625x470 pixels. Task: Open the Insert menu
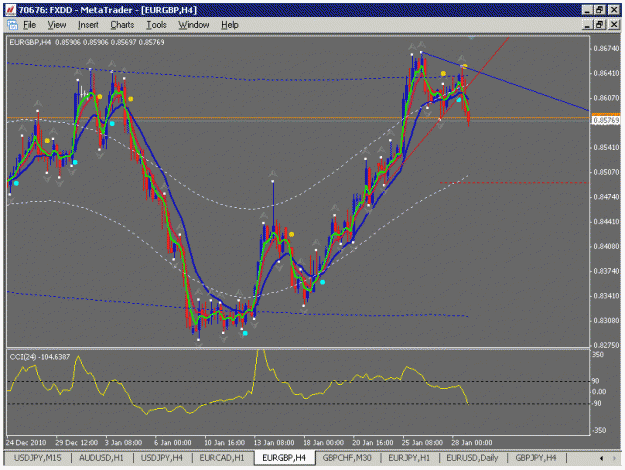[x=88, y=25]
